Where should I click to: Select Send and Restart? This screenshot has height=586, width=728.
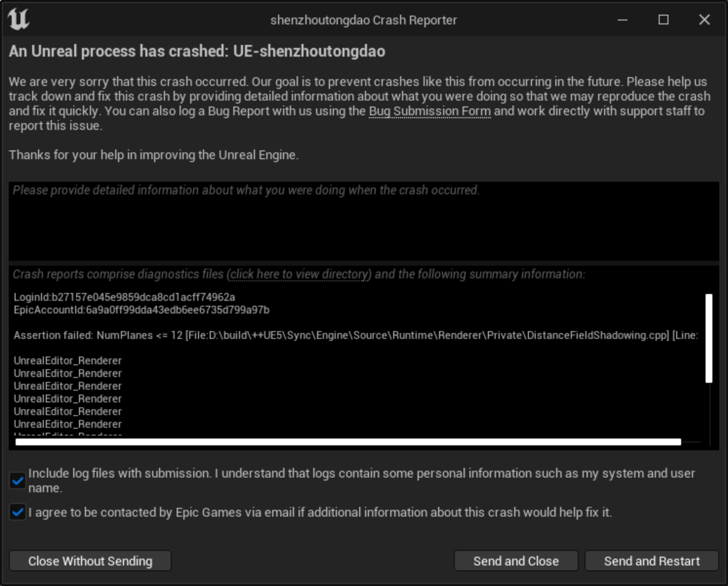[x=652, y=561]
